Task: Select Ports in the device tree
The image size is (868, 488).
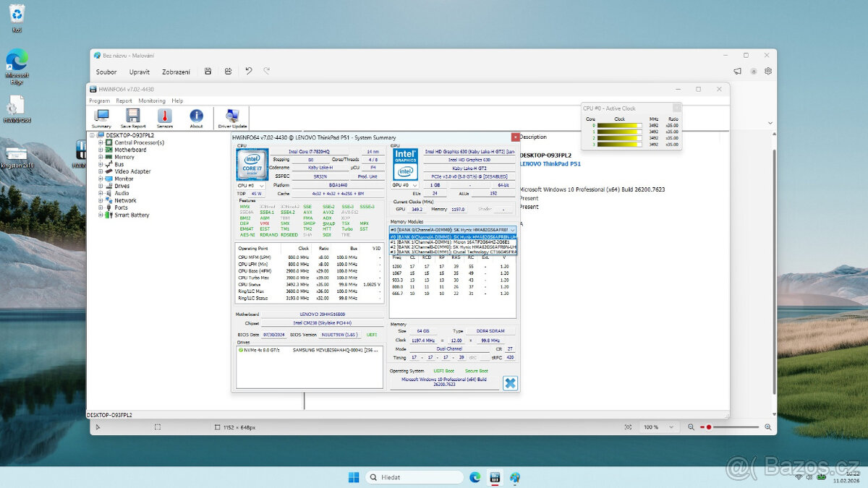Action: 121,207
